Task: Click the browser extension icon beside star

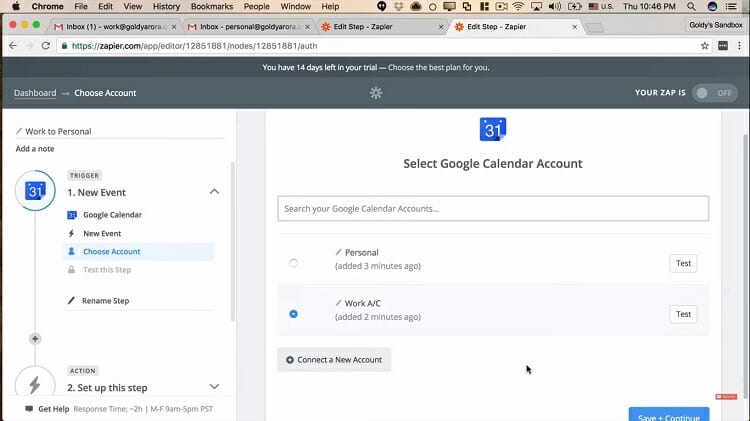Action: [x=723, y=46]
